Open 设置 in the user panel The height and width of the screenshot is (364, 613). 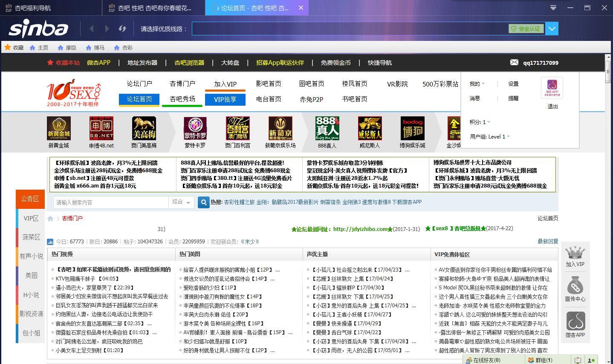coord(513,84)
